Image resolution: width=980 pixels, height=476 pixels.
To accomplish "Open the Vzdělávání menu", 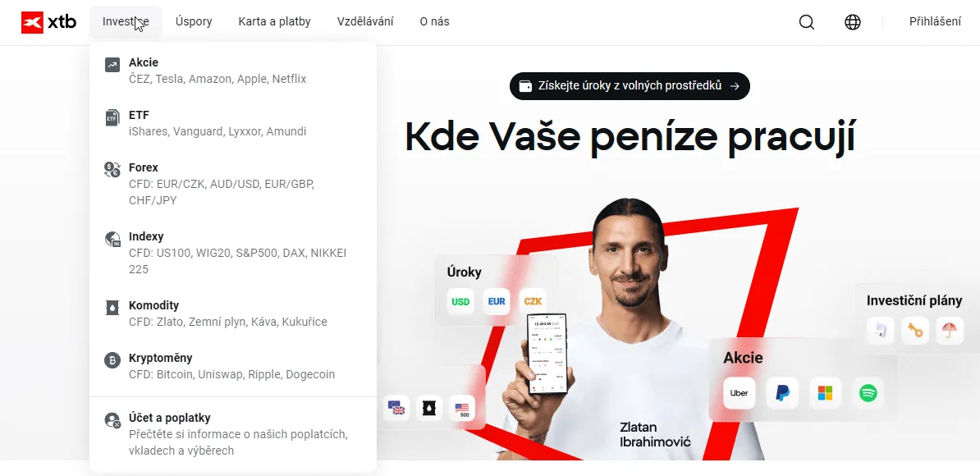I will (365, 22).
